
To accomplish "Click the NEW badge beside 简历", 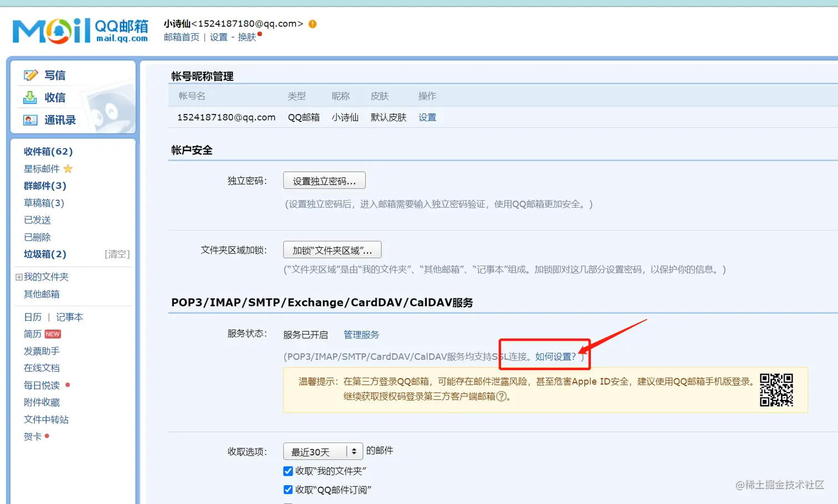I will pos(53,334).
